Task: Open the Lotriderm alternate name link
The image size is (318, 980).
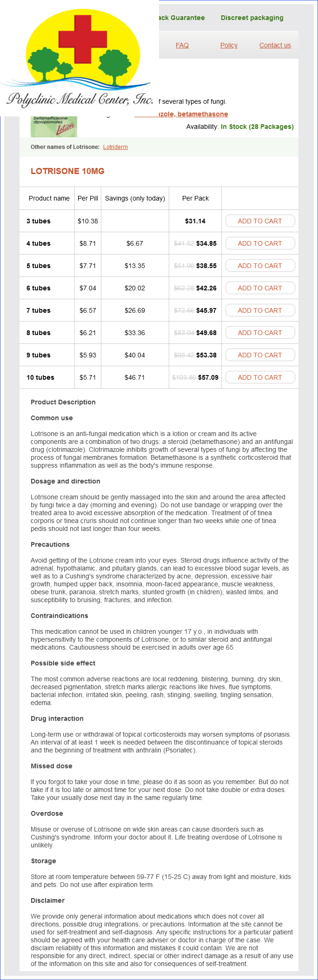Action: click(115, 147)
